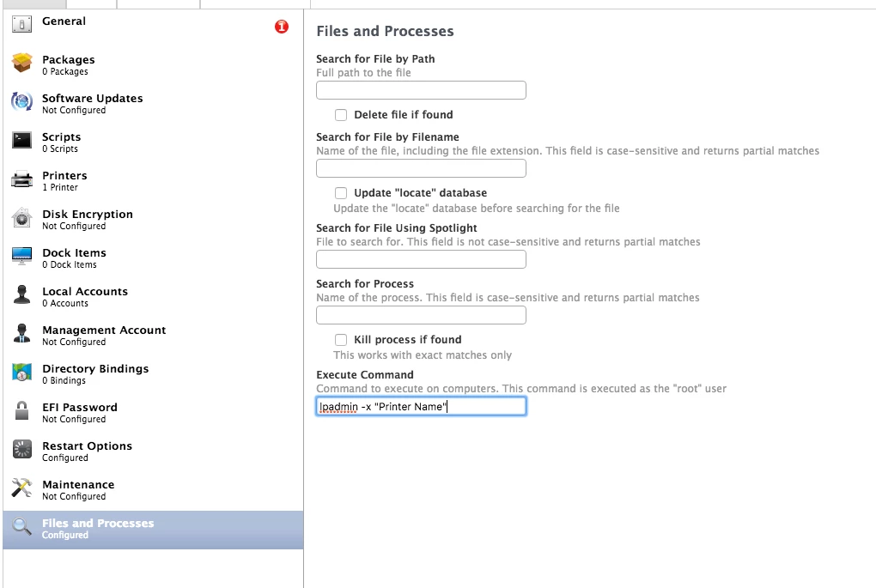Click the Search for File by Path field

point(421,90)
